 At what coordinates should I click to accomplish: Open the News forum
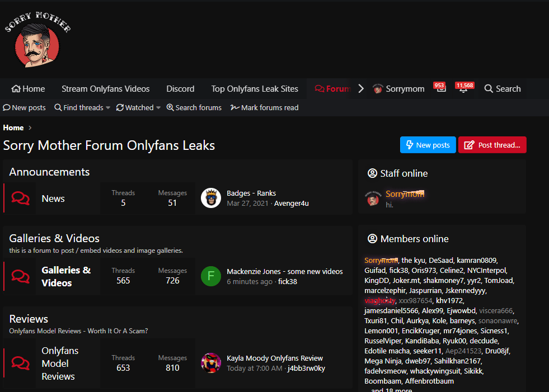pyautogui.click(x=53, y=199)
